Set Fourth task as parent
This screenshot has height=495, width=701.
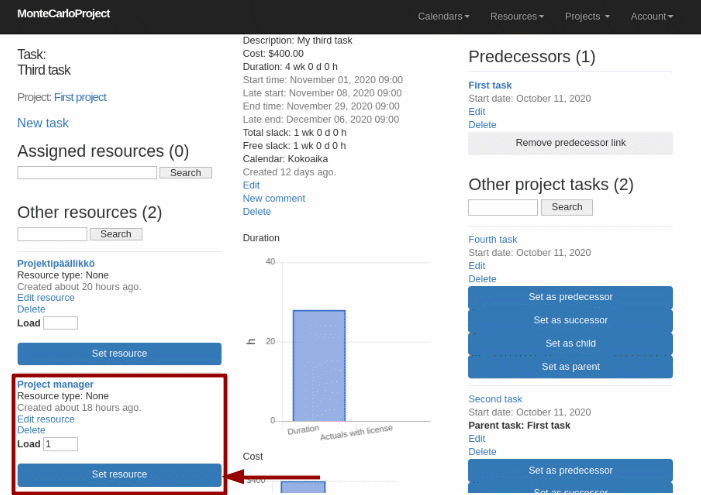click(x=570, y=367)
